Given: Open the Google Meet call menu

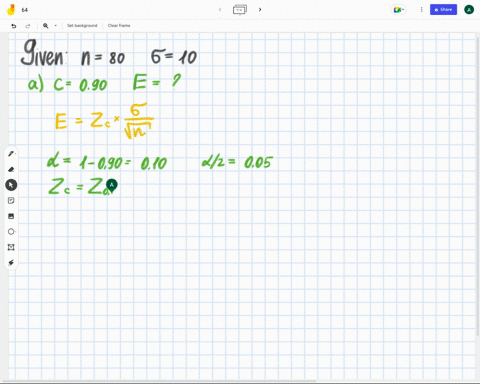Looking at the screenshot, I should coord(398,10).
